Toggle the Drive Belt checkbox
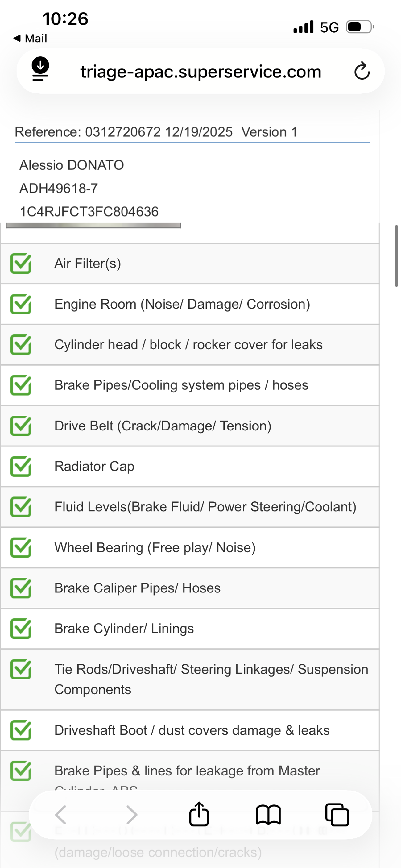The image size is (401, 868). click(21, 426)
